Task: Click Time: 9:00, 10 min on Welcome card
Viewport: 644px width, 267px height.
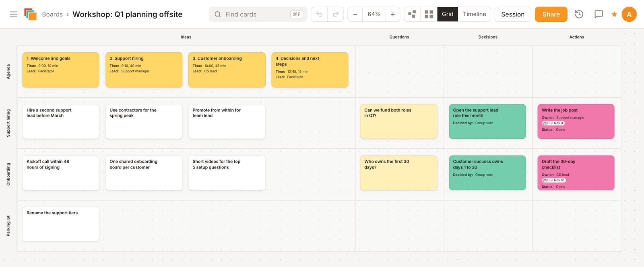Action: click(x=42, y=66)
